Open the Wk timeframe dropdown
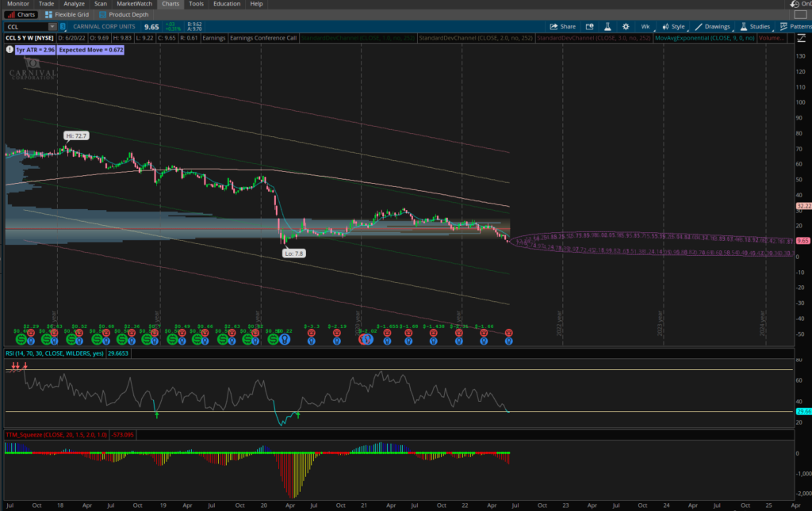Viewport: 812px width, 511px height. [x=645, y=26]
